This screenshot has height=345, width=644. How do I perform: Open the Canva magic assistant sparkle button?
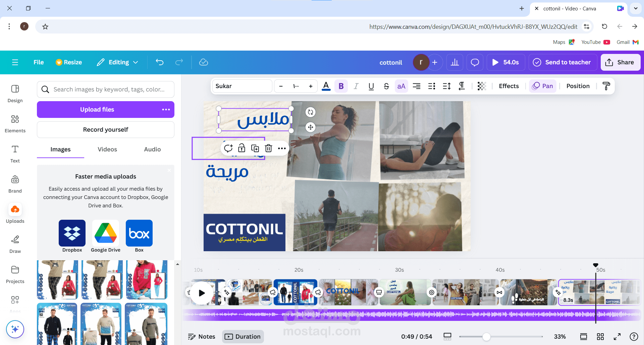point(15,329)
